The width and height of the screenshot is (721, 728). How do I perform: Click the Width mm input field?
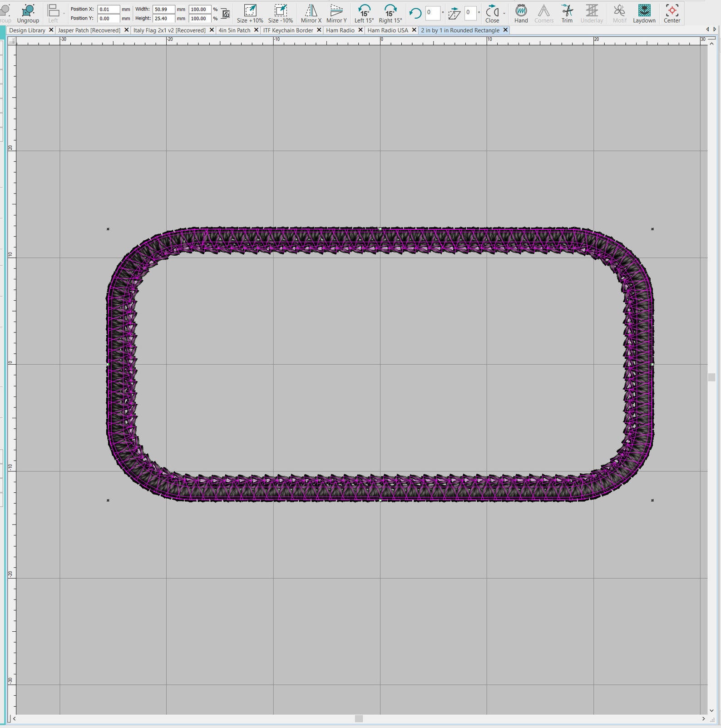coord(164,9)
